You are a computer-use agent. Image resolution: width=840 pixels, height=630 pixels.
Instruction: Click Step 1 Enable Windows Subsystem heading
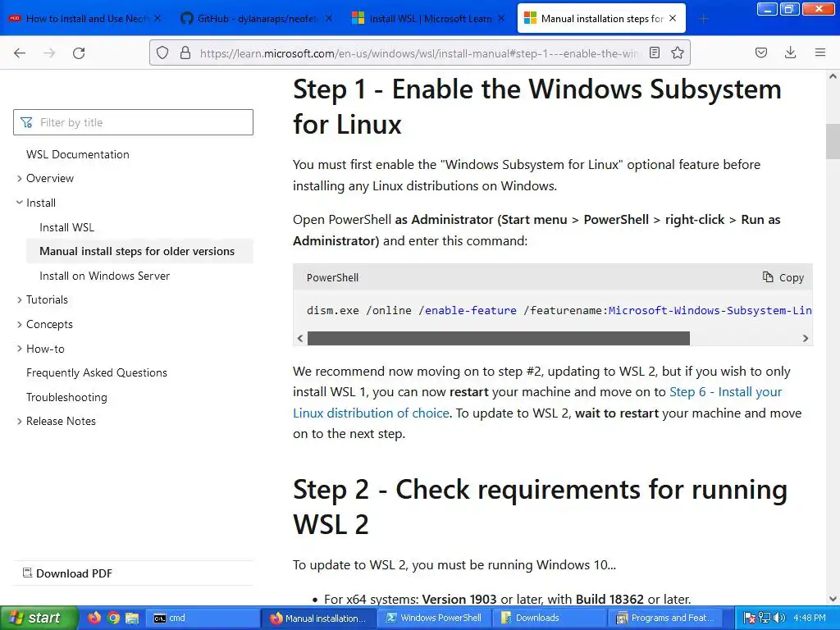pos(537,107)
